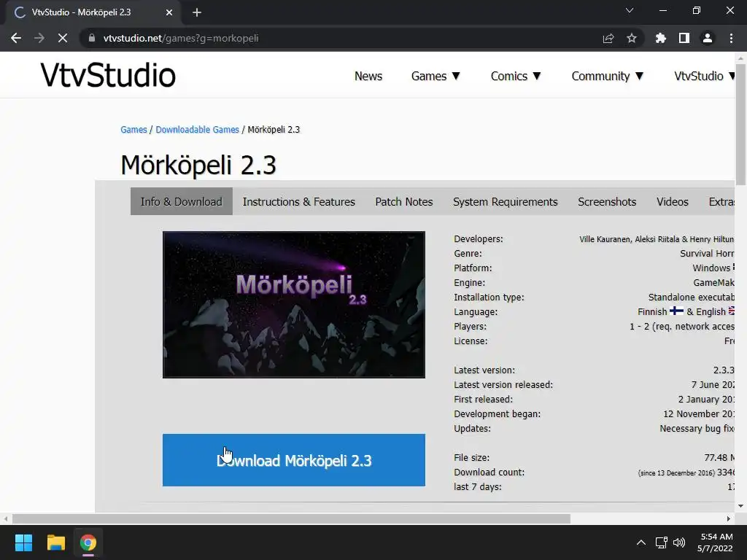
Task: Open the Chrome profile icon
Action: [x=708, y=38]
